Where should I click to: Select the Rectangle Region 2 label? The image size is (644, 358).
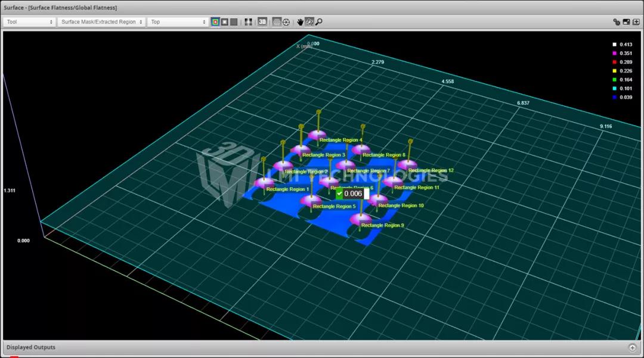pyautogui.click(x=306, y=172)
